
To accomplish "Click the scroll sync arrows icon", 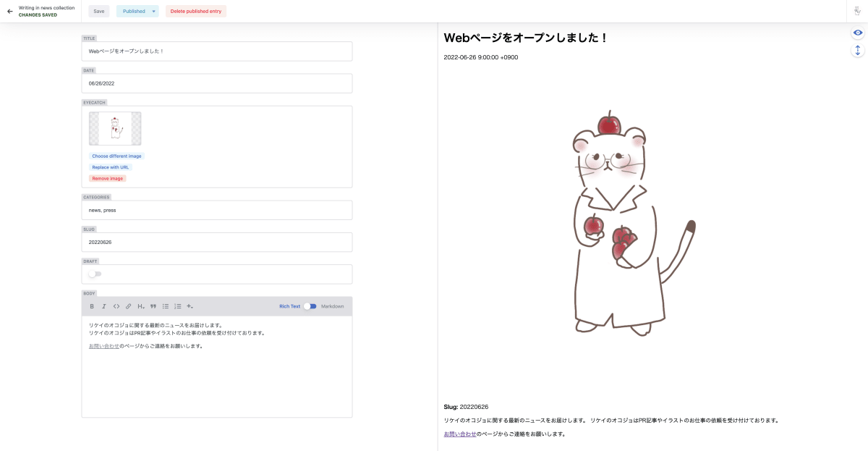I will coord(858,50).
